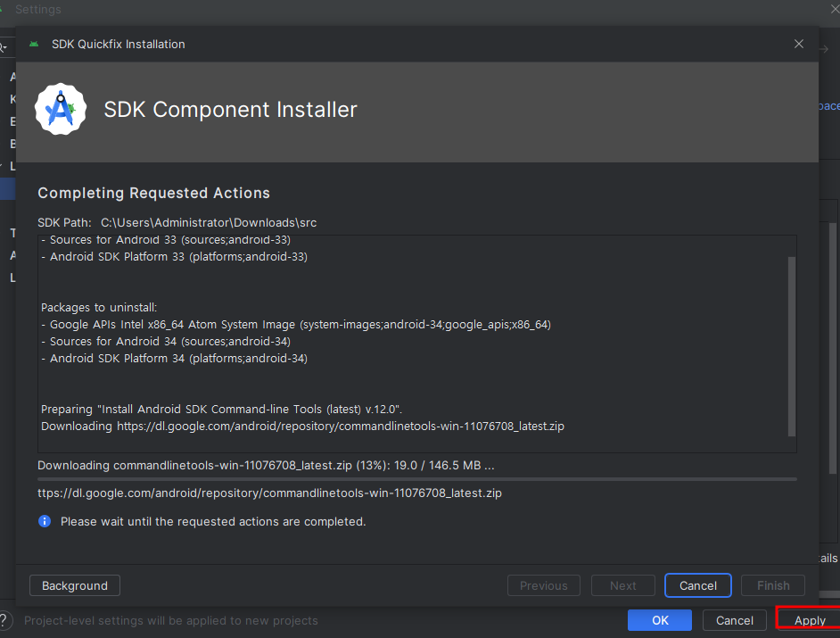Click the Background button

pos(75,585)
